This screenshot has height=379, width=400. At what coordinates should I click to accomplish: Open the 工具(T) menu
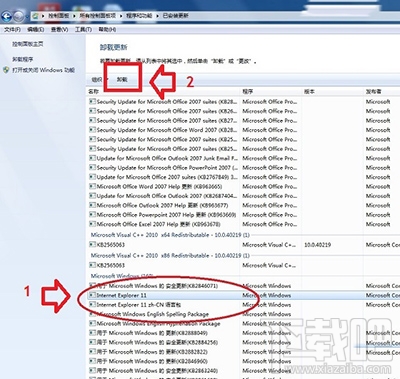coord(83,30)
